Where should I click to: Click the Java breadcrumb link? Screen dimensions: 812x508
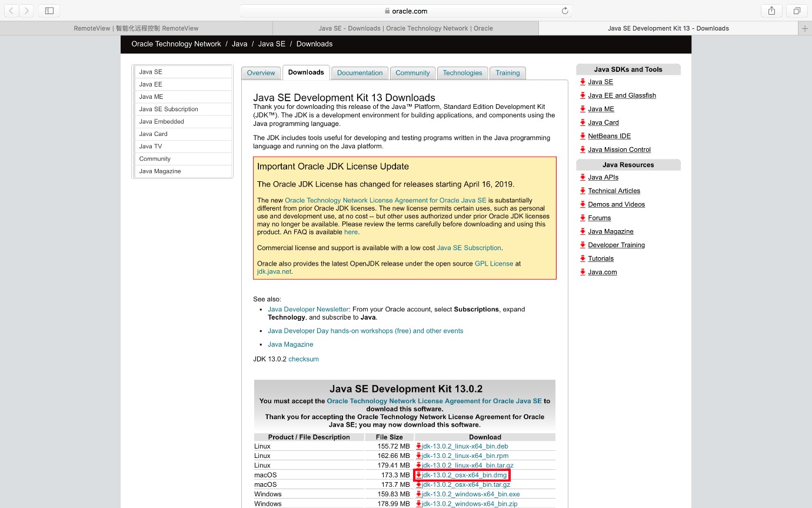point(239,44)
